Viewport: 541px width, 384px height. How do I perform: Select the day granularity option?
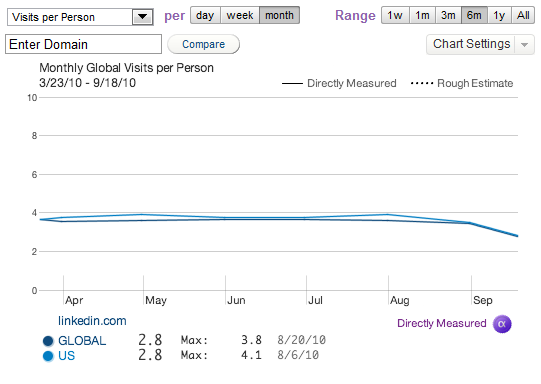coord(205,15)
